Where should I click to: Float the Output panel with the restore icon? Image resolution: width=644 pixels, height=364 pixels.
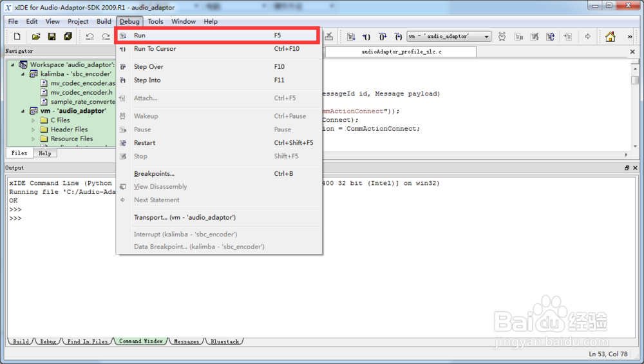pos(627,168)
